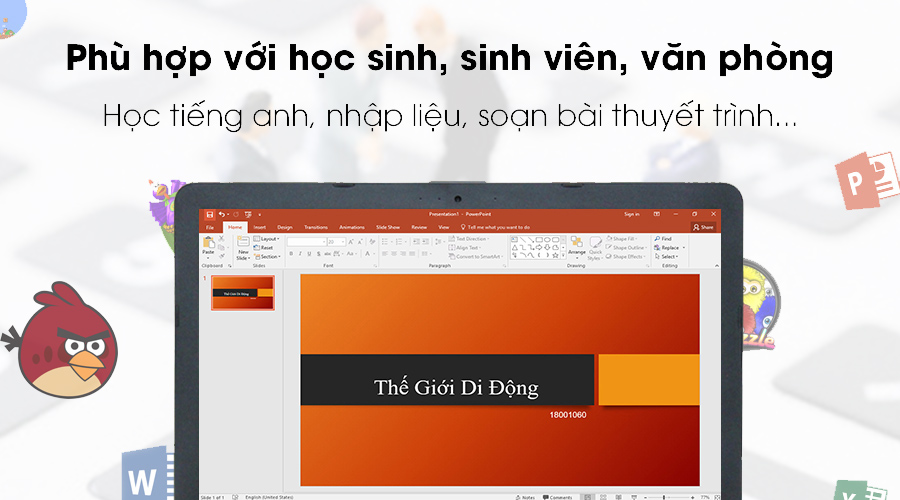Click Increase List Level icon
The image size is (900, 500).
(425, 242)
